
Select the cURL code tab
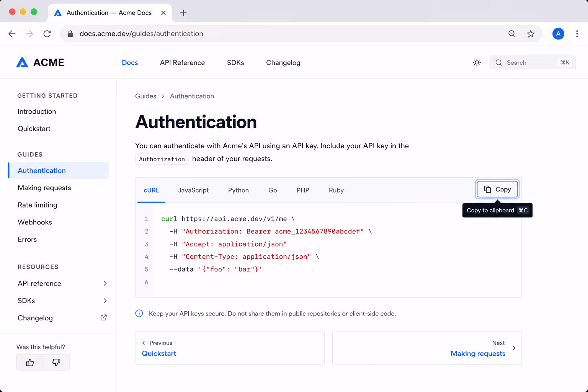pyautogui.click(x=151, y=190)
